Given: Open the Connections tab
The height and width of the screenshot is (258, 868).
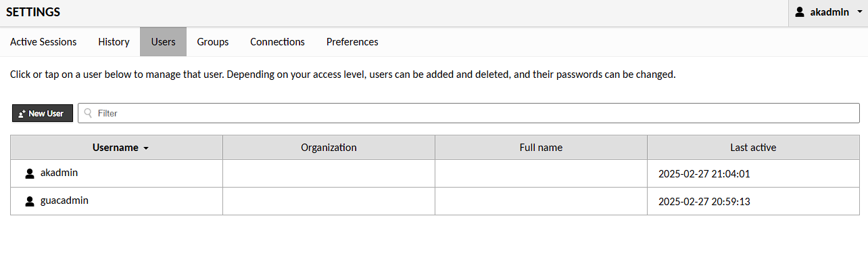Looking at the screenshot, I should [x=277, y=42].
